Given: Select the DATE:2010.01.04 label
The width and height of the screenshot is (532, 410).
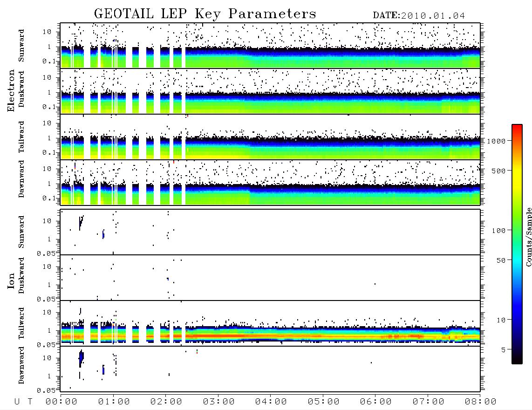Looking at the screenshot, I should [x=419, y=16].
